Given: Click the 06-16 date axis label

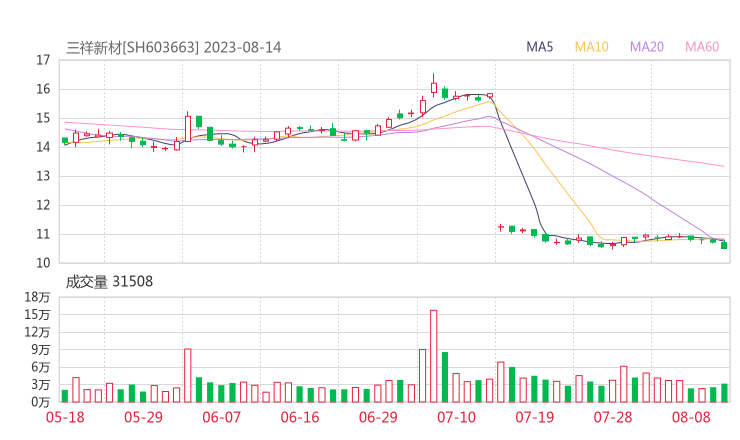Looking at the screenshot, I should pos(300,417).
